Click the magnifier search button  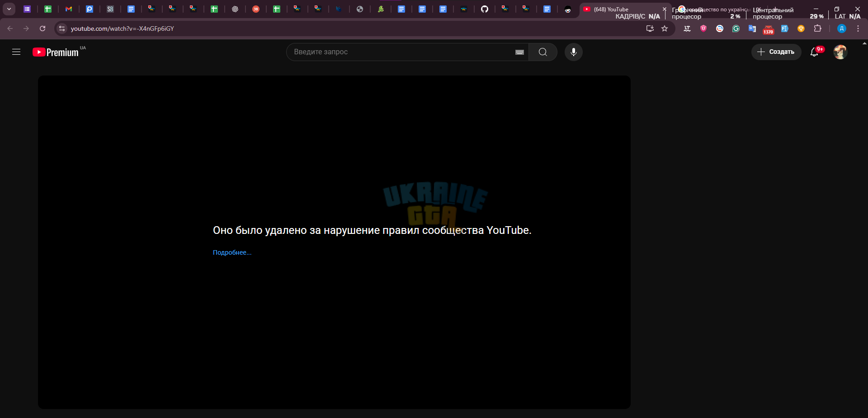(x=543, y=52)
